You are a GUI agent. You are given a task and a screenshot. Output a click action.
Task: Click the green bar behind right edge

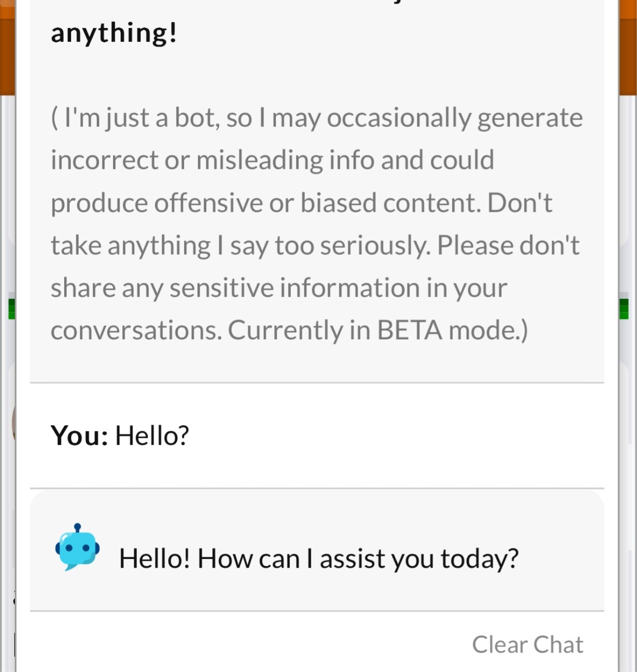pos(625,309)
